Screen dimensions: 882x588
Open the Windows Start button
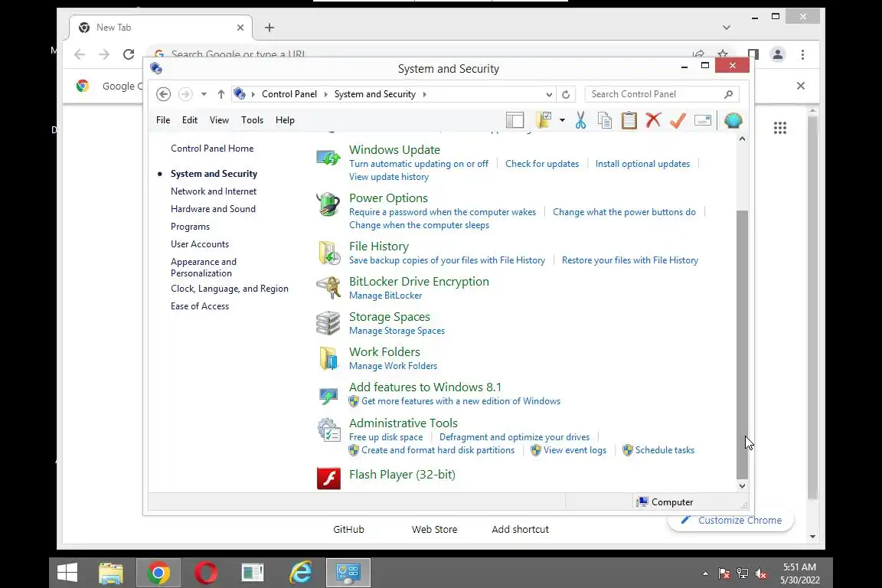click(67, 573)
